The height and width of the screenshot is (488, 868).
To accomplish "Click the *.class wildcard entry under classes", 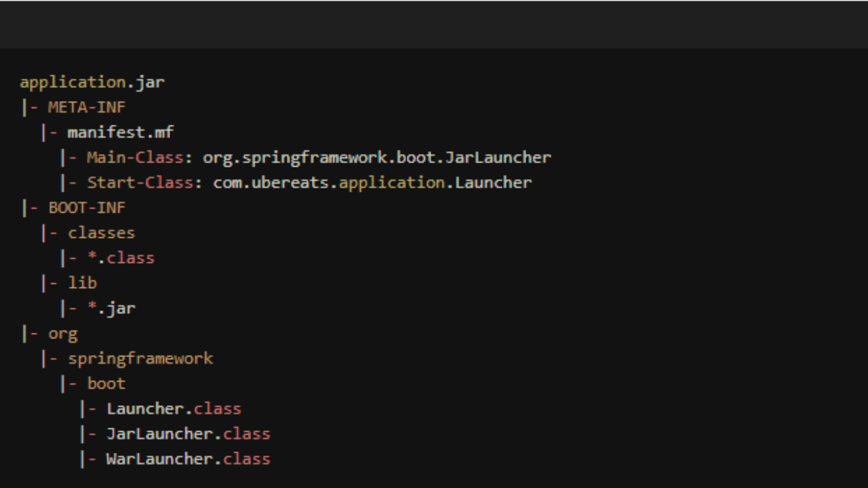I will pos(121,258).
